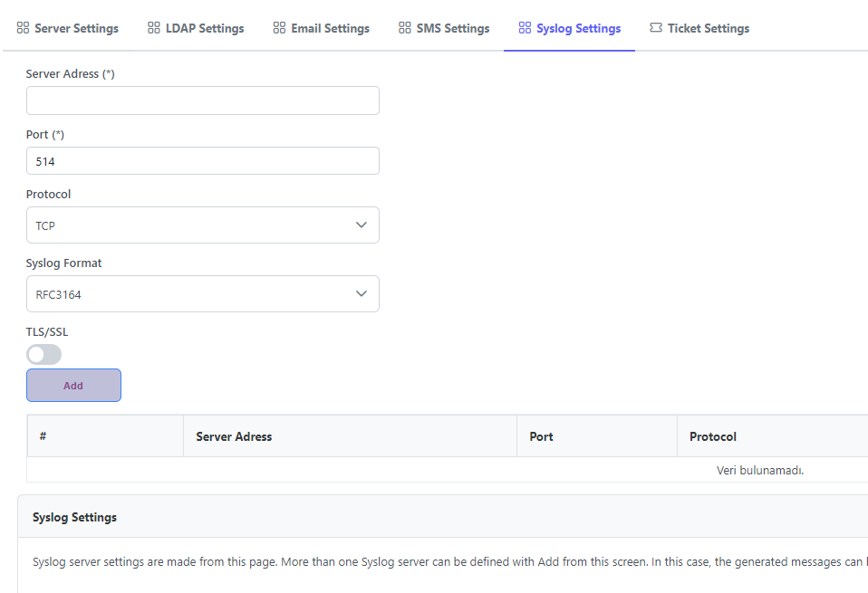This screenshot has height=593, width=868.
Task: Click the grid icon next to SMS Settings
Action: pyautogui.click(x=405, y=28)
